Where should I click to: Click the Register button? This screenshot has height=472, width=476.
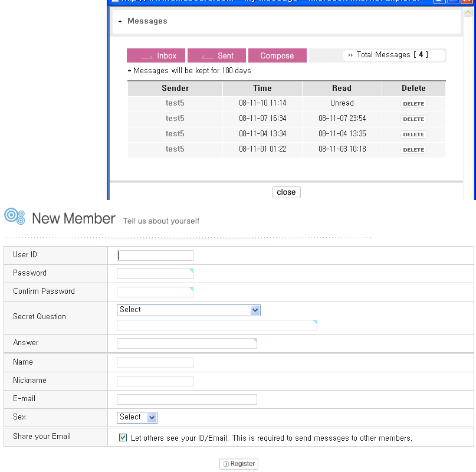click(239, 464)
